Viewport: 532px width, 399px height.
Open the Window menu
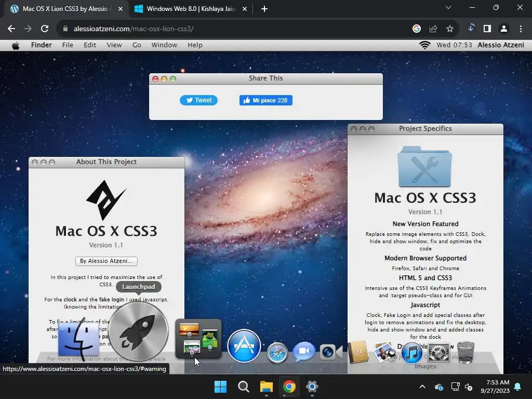(164, 45)
